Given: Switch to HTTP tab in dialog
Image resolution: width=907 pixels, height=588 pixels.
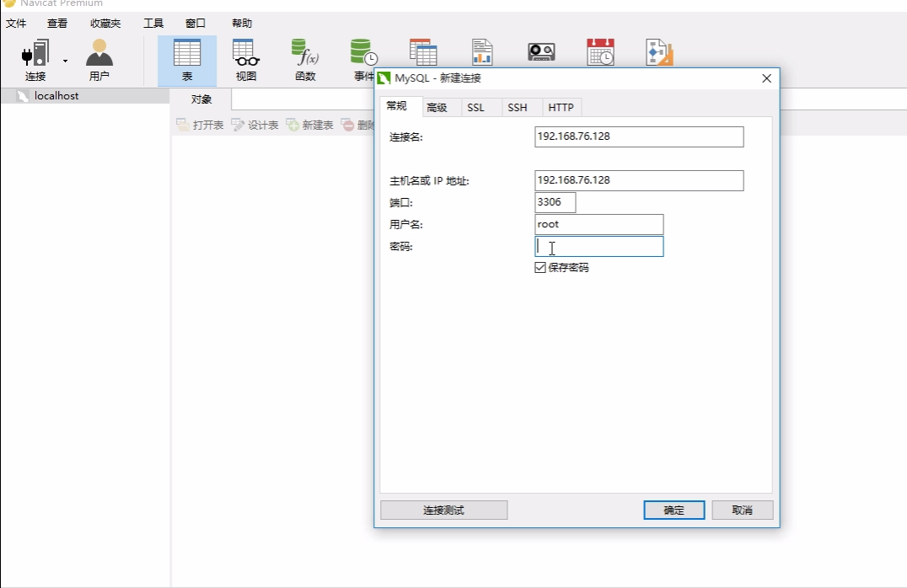Looking at the screenshot, I should pyautogui.click(x=561, y=108).
